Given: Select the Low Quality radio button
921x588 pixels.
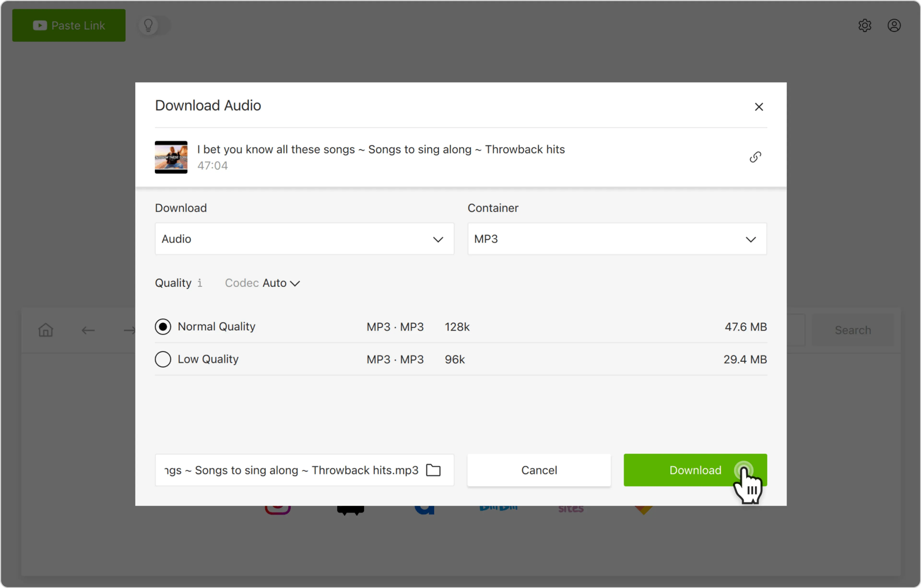Looking at the screenshot, I should coord(163,359).
